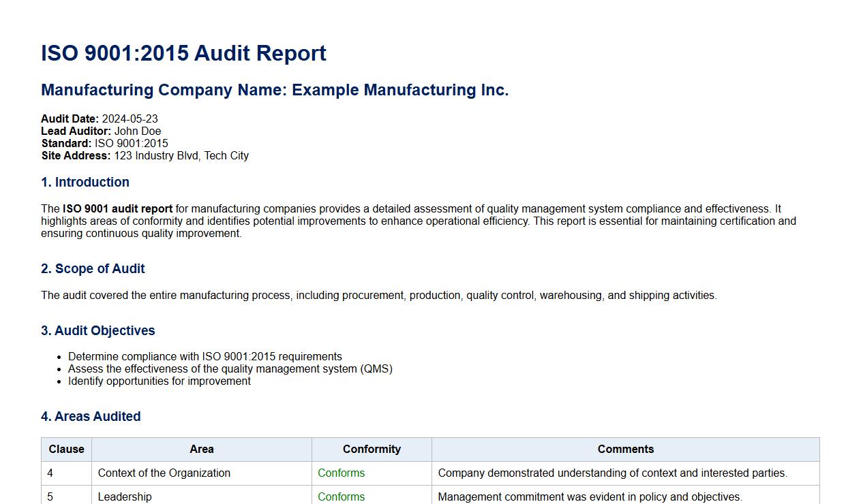Click the 2. Scope of Audit heading
861x504 pixels.
[x=93, y=268]
